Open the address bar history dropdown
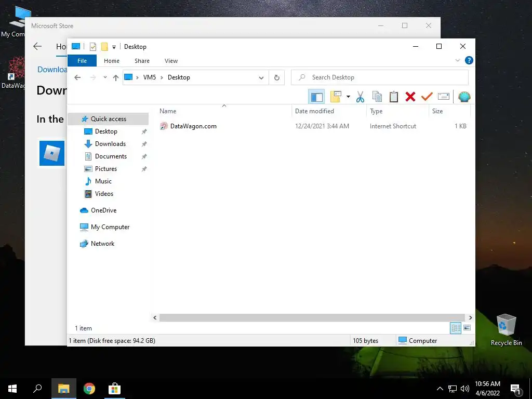Image resolution: width=532 pixels, height=399 pixels. tap(261, 78)
